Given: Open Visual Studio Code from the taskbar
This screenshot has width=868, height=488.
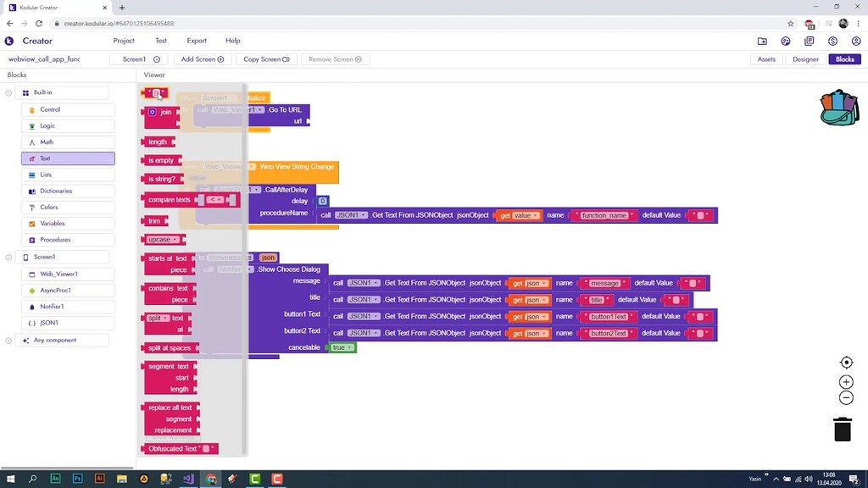Looking at the screenshot, I should click(x=187, y=479).
